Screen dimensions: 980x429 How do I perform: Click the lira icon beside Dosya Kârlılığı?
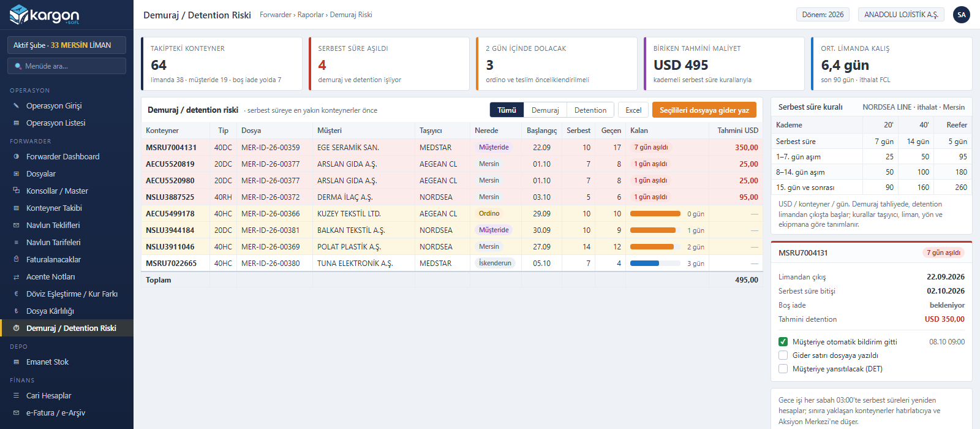point(17,311)
